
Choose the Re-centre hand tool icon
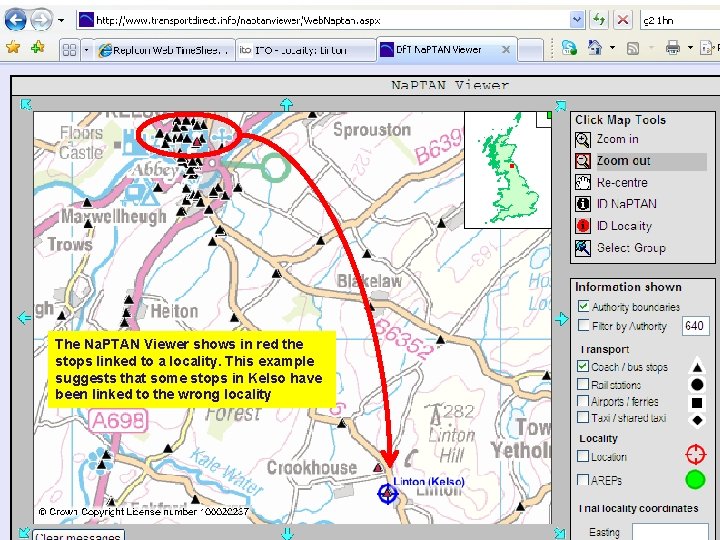point(583,182)
